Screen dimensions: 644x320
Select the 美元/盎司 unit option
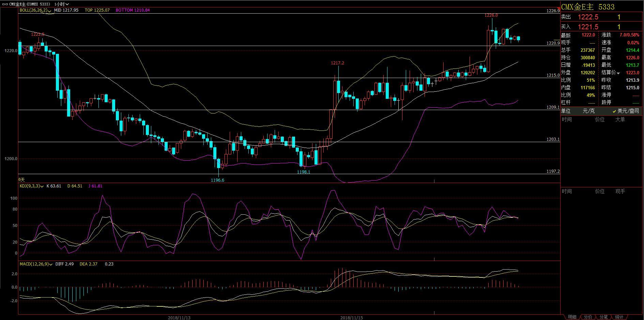click(x=626, y=111)
